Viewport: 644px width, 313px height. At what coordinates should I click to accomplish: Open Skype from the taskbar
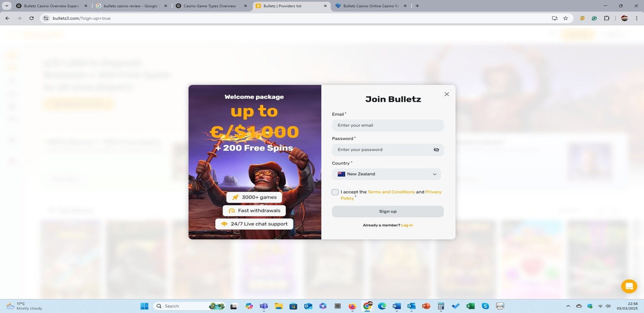pyautogui.click(x=485, y=306)
